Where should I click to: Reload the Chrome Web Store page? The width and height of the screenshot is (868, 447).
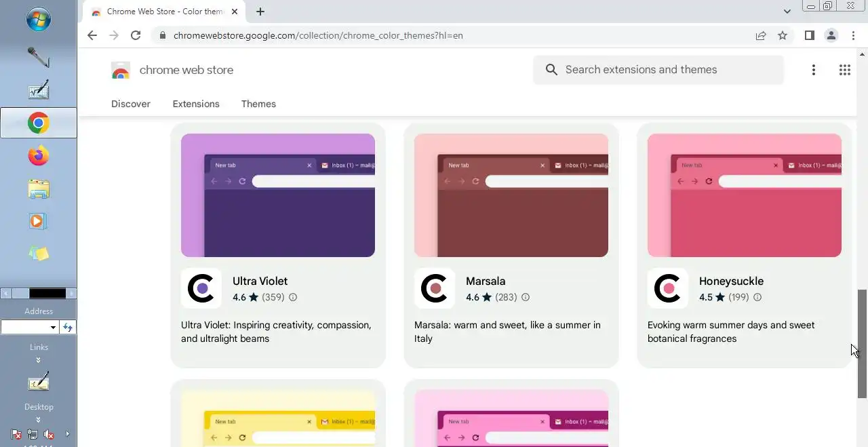coord(136,35)
